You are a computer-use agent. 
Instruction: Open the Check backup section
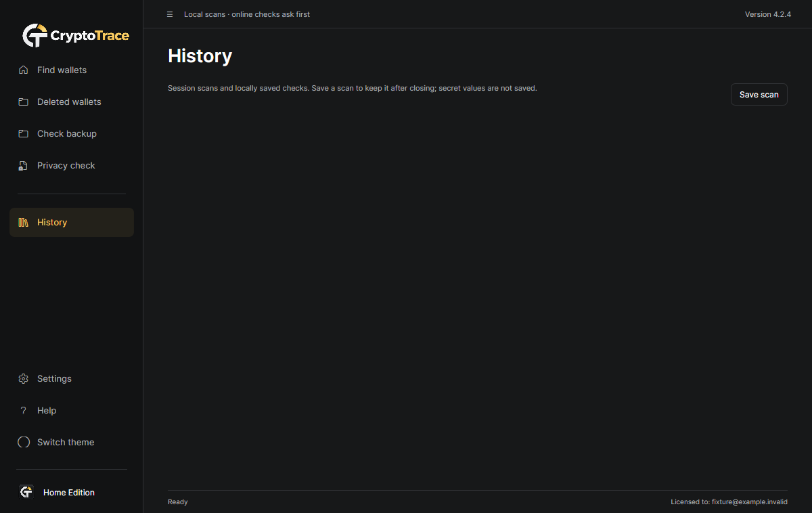(72, 133)
